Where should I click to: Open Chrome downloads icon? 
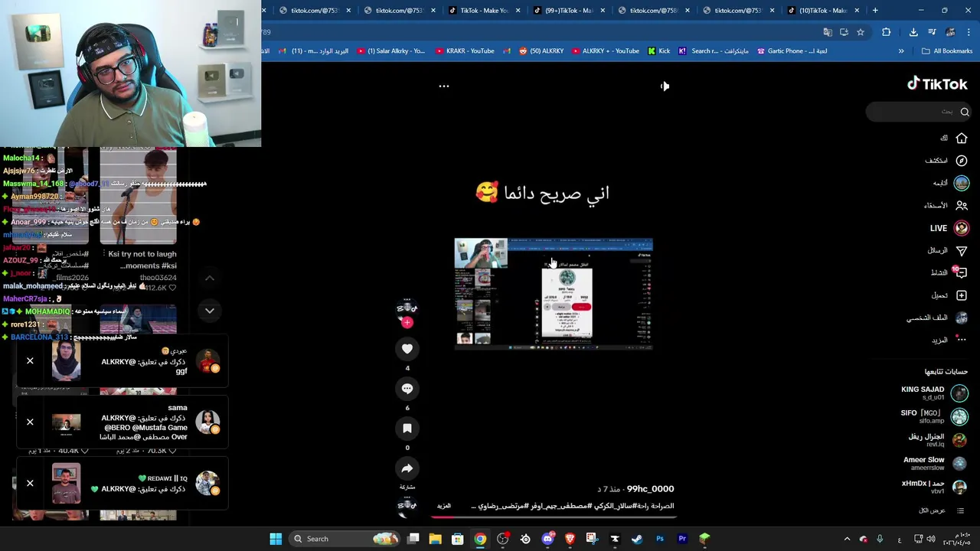pyautogui.click(x=913, y=32)
